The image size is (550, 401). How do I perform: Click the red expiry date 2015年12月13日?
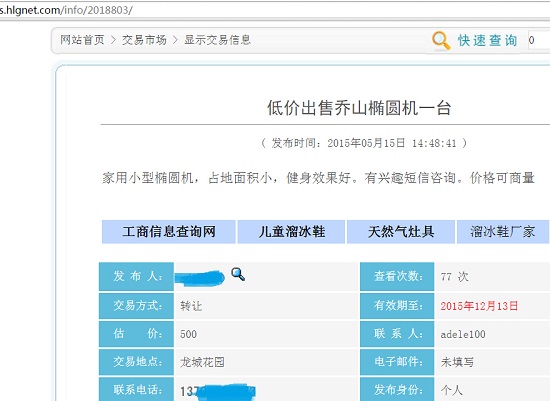click(x=479, y=306)
